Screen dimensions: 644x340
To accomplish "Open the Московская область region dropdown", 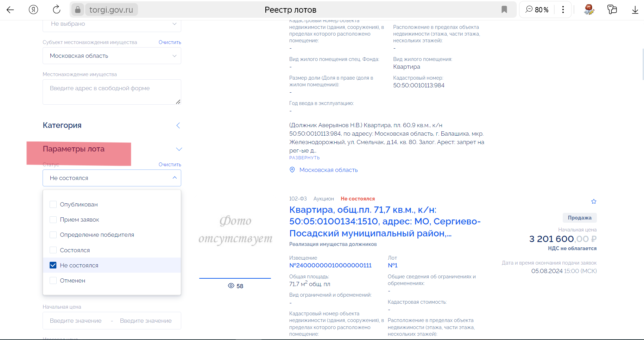I will click(112, 56).
